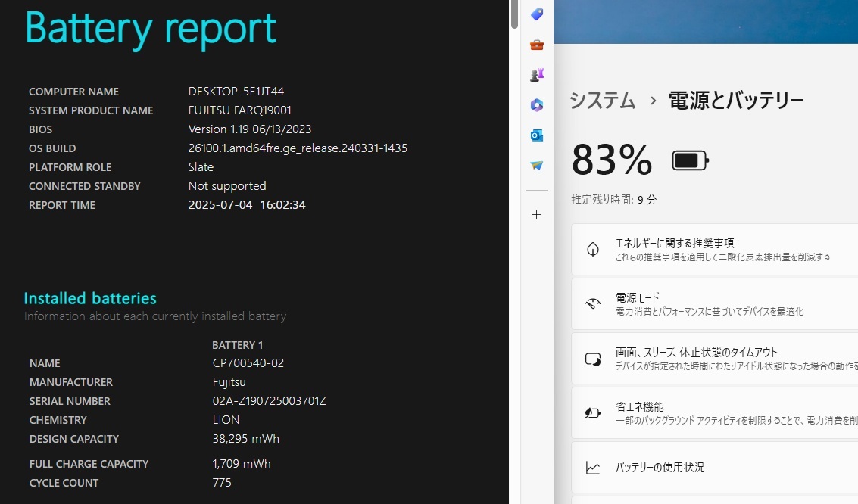Click the BIOS label
This screenshot has width=858, height=504.
40,129
